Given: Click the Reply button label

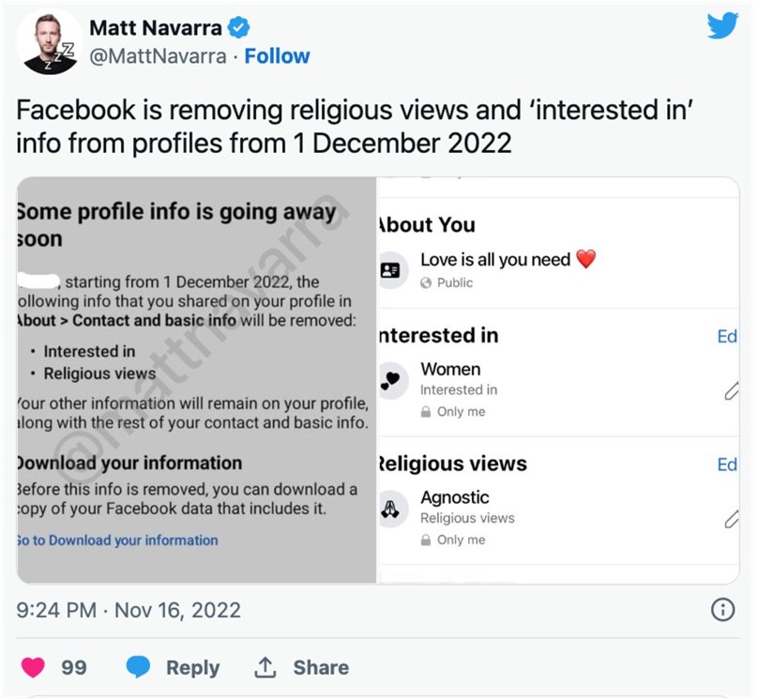Looking at the screenshot, I should (192, 667).
